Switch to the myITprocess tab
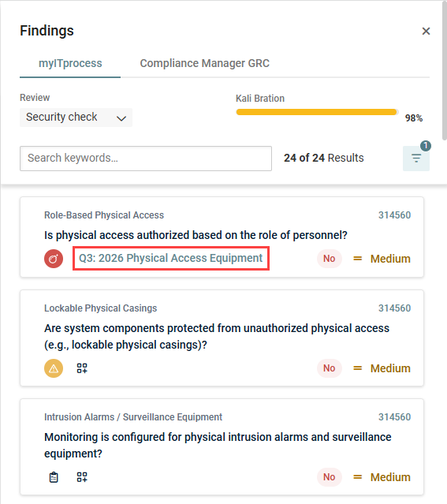Screen dimensions: 447x504 click(70, 64)
